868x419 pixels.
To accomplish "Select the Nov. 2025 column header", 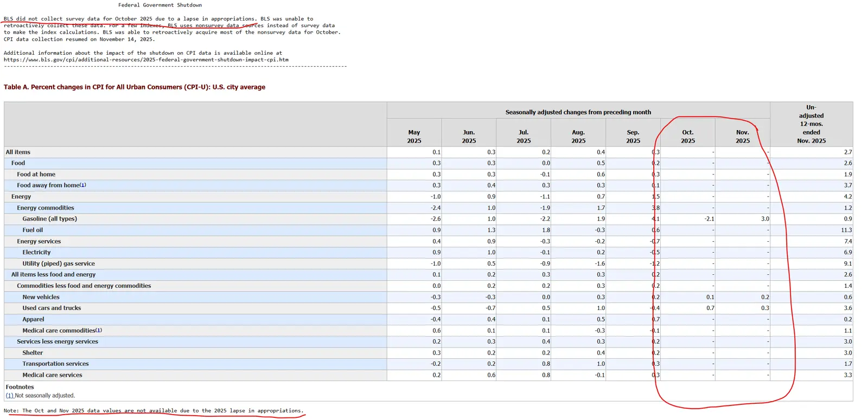I will point(742,137).
